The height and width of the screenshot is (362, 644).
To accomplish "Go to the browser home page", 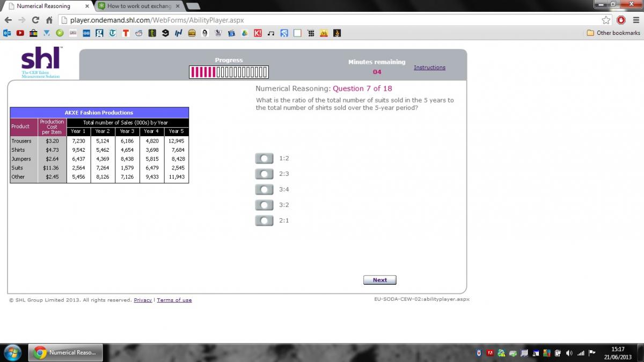I will pyautogui.click(x=49, y=20).
